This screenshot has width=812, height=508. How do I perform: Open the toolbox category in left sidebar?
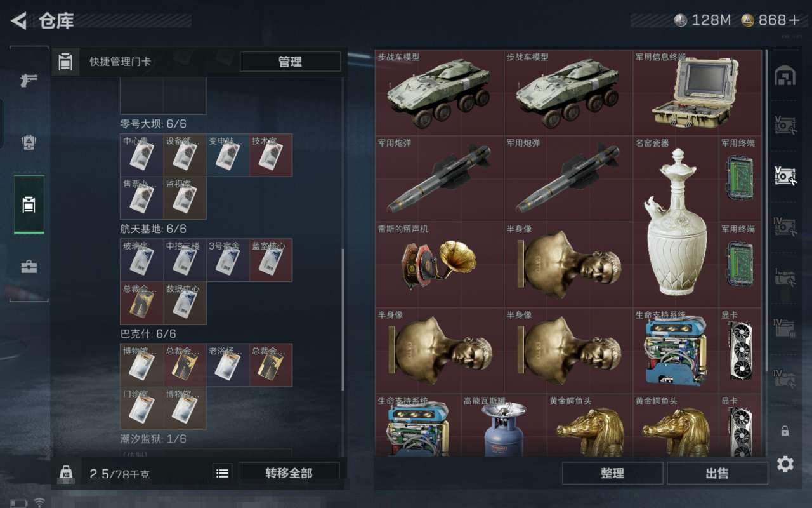tap(29, 267)
